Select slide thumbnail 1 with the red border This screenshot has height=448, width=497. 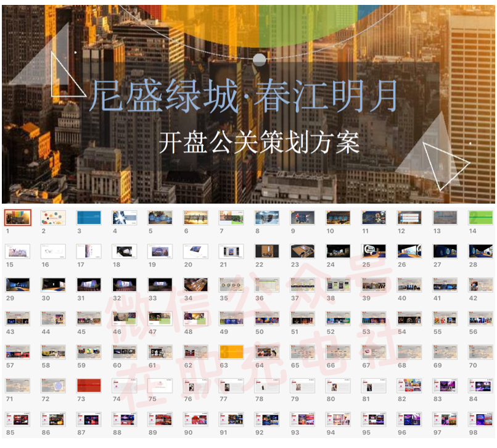(18, 218)
